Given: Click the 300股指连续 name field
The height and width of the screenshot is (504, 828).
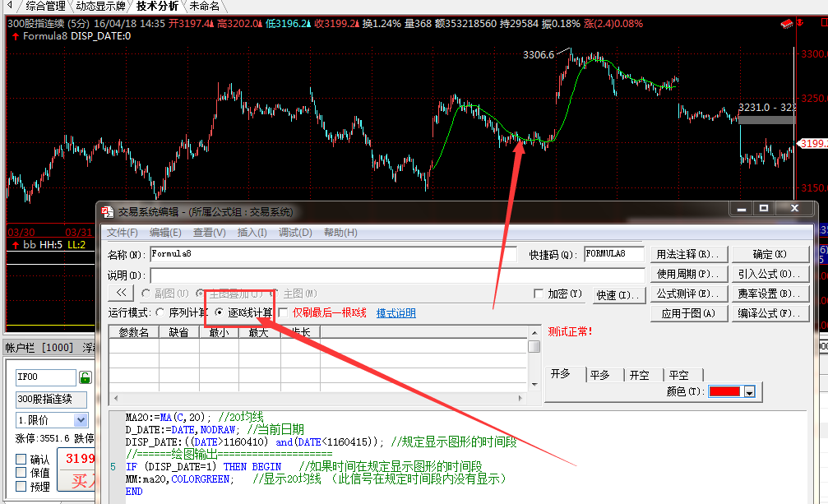Looking at the screenshot, I should coord(51,400).
